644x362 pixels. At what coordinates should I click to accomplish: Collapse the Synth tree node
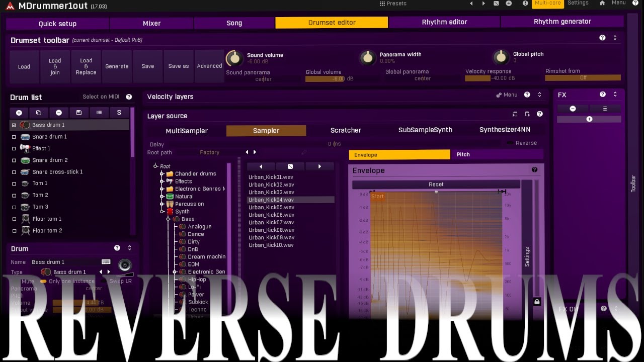[x=162, y=212]
